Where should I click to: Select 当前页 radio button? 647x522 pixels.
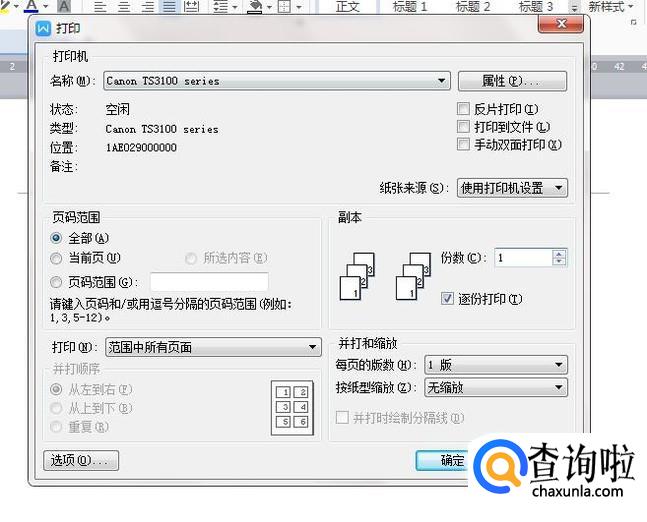(x=56, y=258)
